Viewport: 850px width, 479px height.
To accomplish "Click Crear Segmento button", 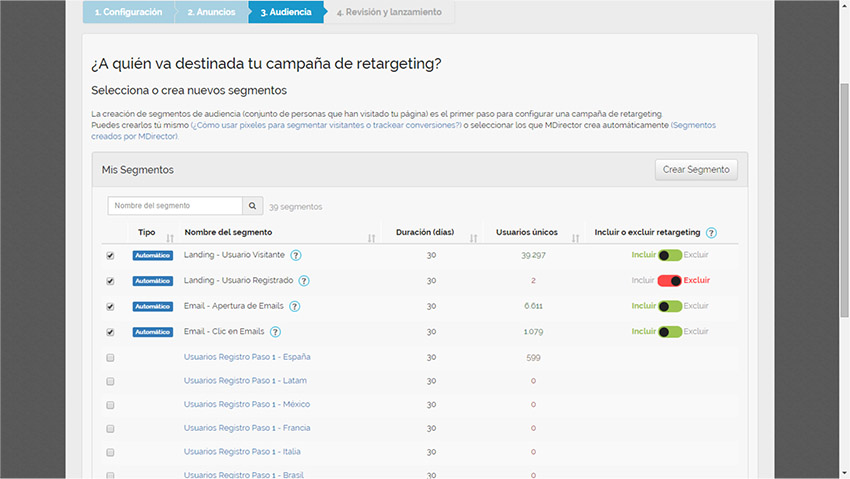I will point(696,170).
